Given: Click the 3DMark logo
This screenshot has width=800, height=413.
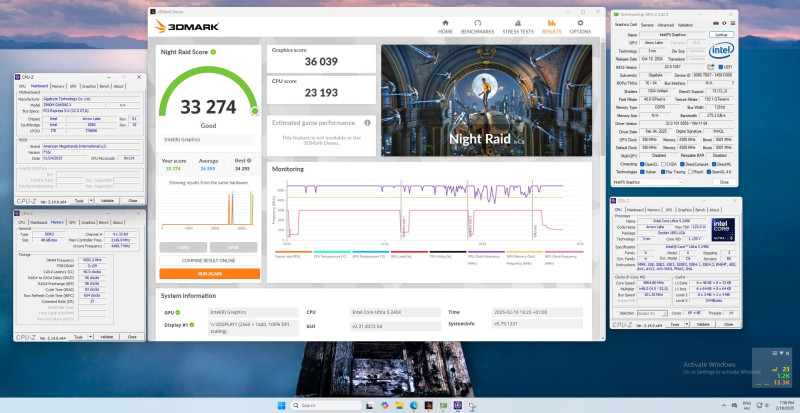Looking at the screenshot, I should [187, 26].
